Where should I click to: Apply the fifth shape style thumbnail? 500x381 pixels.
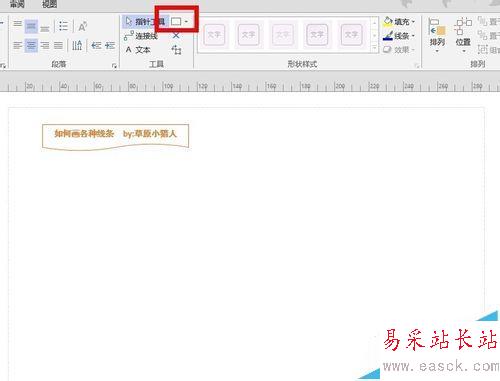coord(351,34)
